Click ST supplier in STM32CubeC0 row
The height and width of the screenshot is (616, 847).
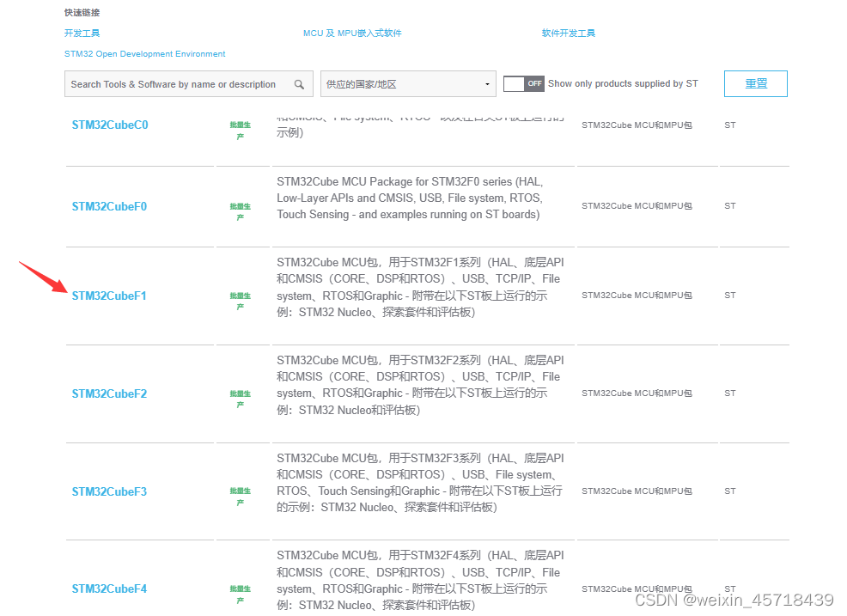point(730,125)
